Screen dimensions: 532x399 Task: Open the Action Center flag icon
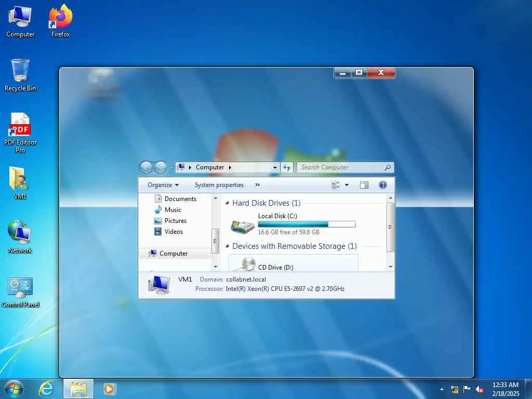(x=467, y=389)
